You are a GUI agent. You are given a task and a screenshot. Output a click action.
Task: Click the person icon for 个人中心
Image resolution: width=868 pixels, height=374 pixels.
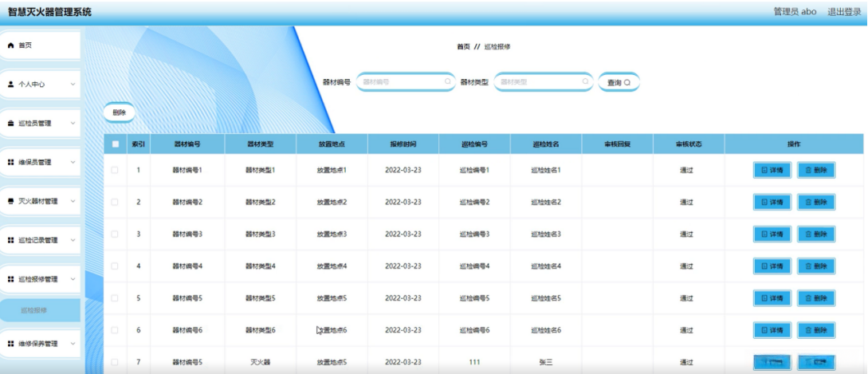(x=10, y=85)
